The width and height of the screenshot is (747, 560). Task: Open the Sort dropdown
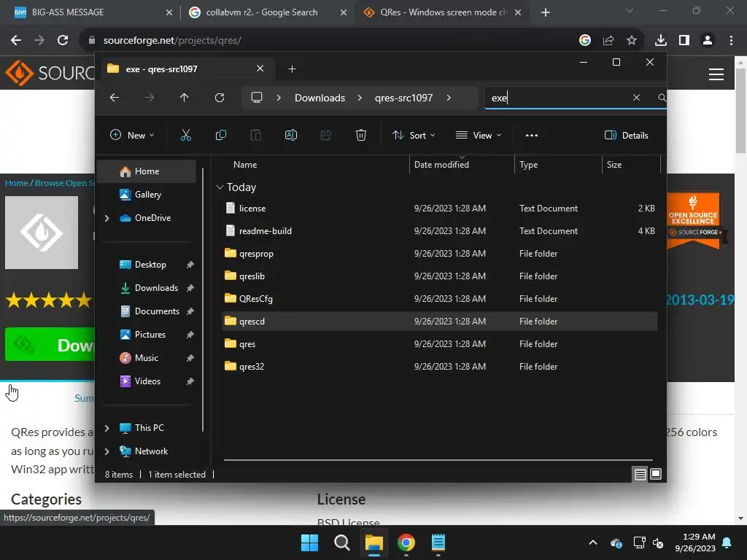tap(413, 135)
